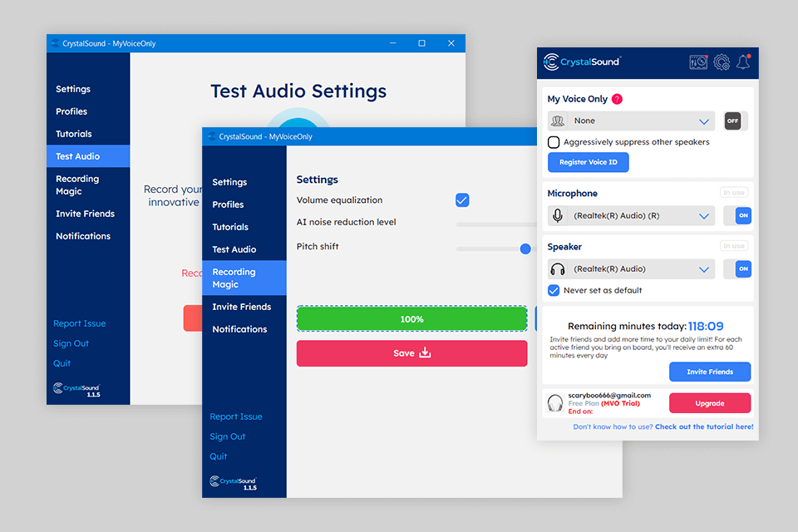Click the Test Audio Settings heading
The image size is (798, 532).
pyautogui.click(x=298, y=91)
